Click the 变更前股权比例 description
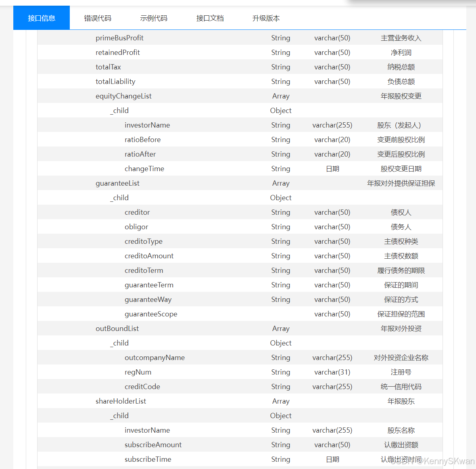 401,140
